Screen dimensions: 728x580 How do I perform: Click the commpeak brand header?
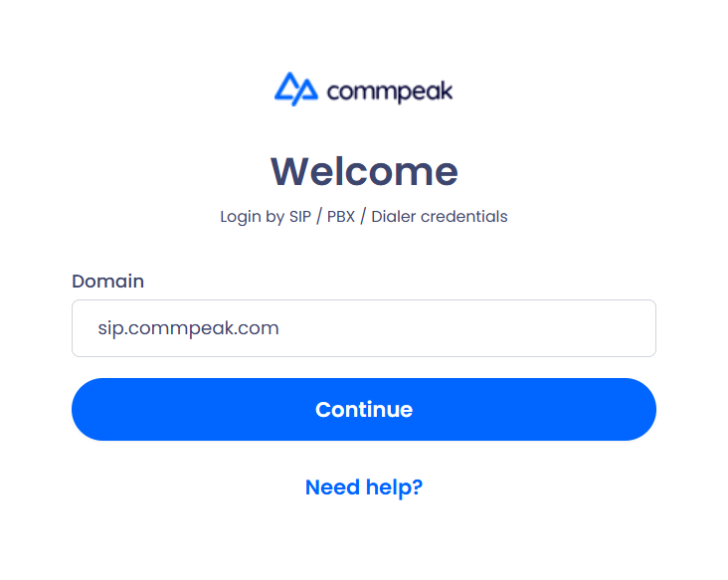pos(364,90)
